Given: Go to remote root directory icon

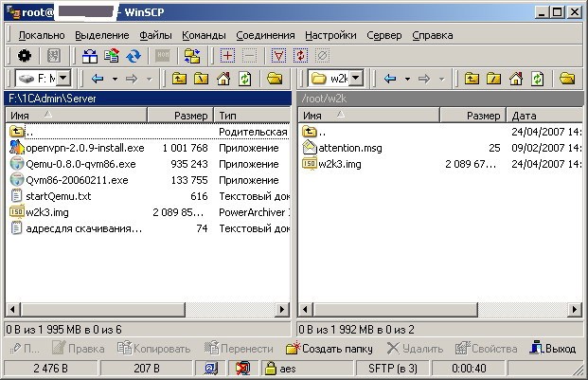Looking at the screenshot, I should pos(494,79).
